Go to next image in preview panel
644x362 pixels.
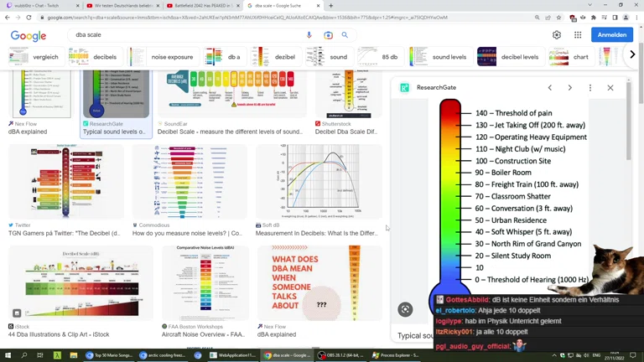(569, 87)
